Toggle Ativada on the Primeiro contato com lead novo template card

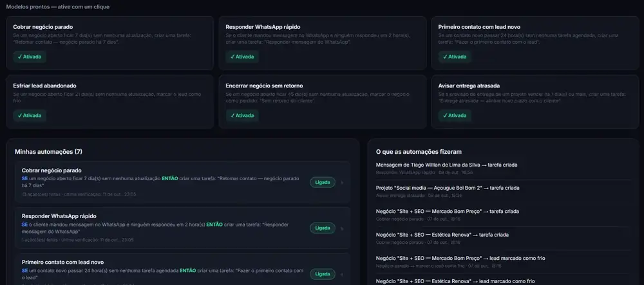(x=455, y=57)
